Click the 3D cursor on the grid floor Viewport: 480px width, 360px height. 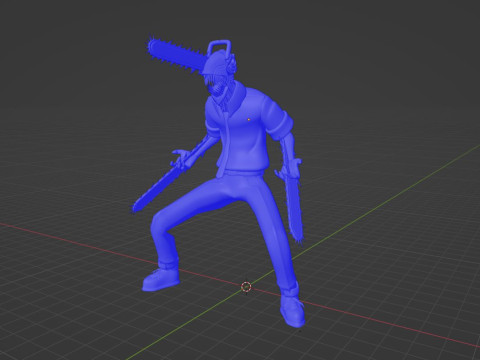(246, 287)
